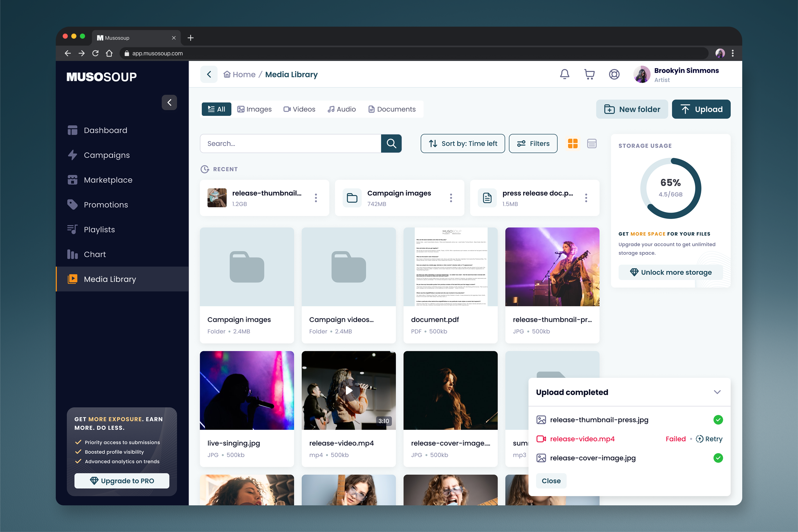Select the Images tab
The height and width of the screenshot is (532, 798).
click(x=254, y=109)
